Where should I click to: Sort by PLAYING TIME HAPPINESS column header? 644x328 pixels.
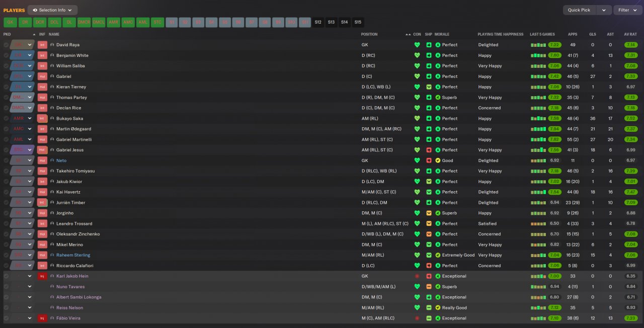click(501, 34)
